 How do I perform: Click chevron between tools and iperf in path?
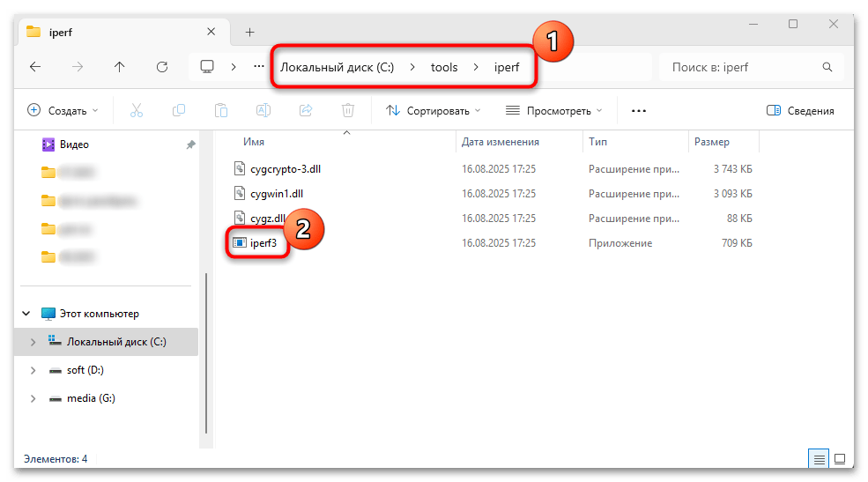pos(476,67)
